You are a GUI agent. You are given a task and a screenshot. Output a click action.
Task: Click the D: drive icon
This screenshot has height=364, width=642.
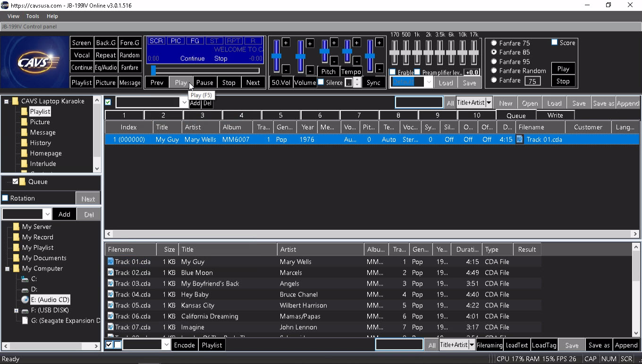[25, 289]
